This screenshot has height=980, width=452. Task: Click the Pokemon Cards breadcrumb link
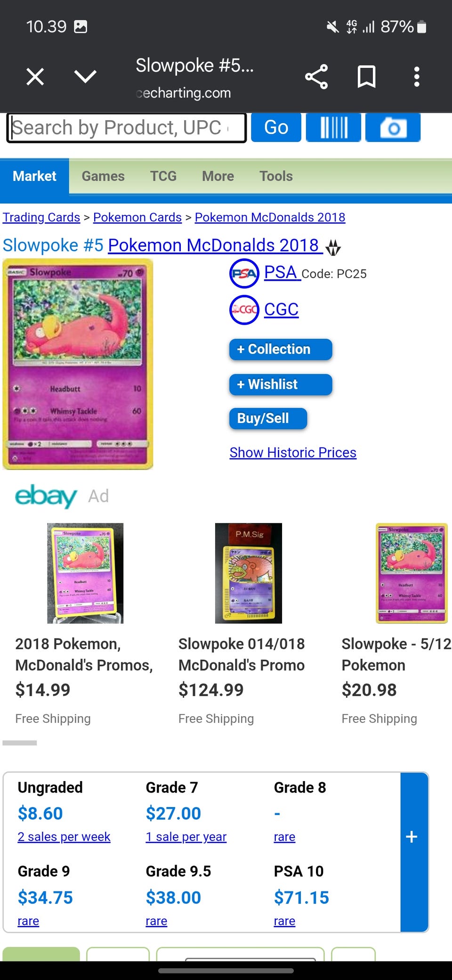(137, 217)
